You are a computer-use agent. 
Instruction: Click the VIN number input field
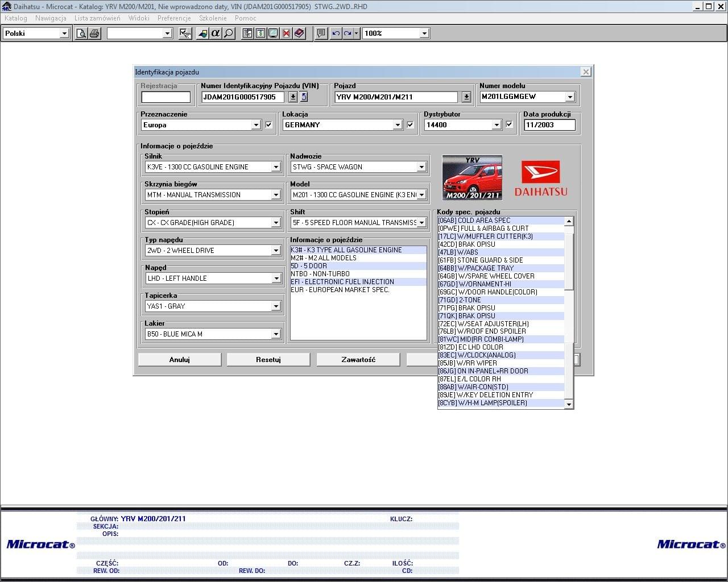(x=243, y=97)
